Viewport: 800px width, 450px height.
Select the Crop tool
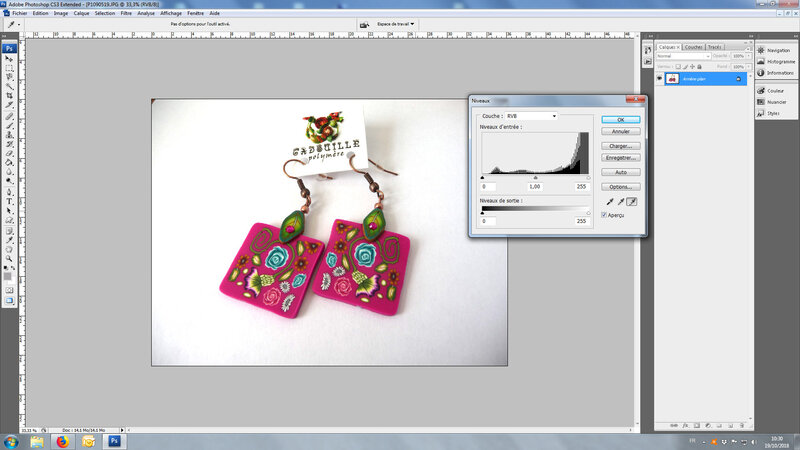tap(9, 95)
